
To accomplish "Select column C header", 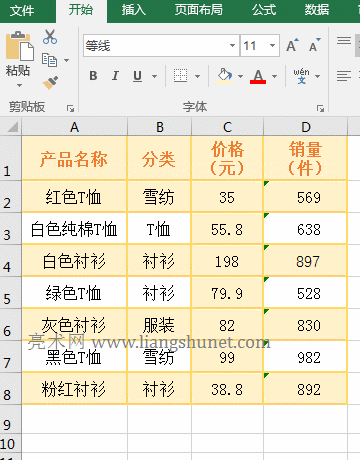I will pyautogui.click(x=227, y=127).
